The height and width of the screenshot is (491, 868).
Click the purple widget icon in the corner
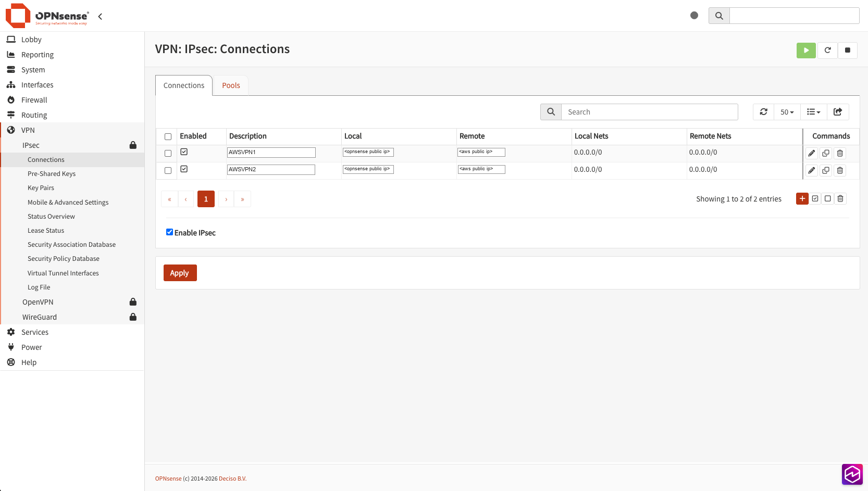pos(852,474)
